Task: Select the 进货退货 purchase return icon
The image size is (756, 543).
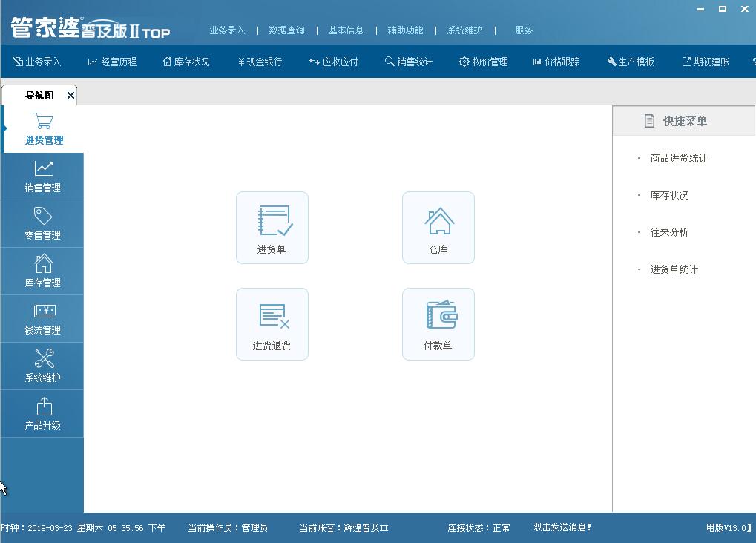Action: click(272, 323)
